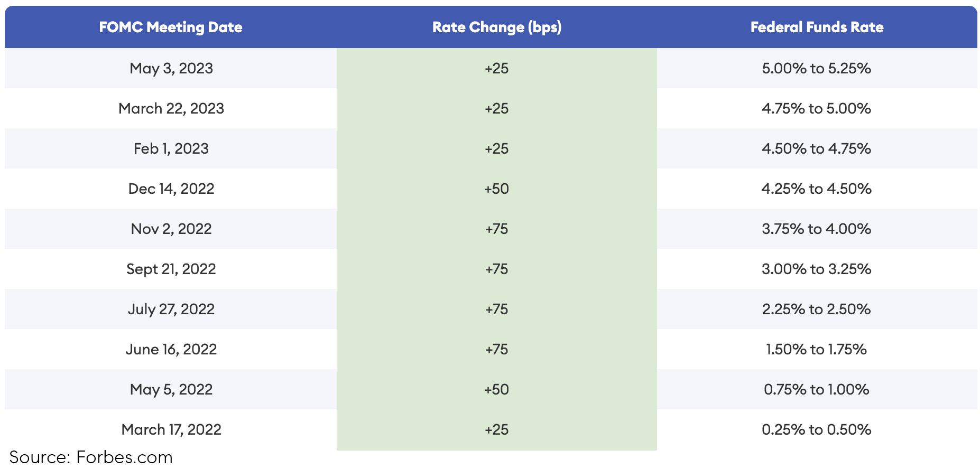Click the Rate Change (bps) column header
The image size is (980, 469).
tap(496, 27)
